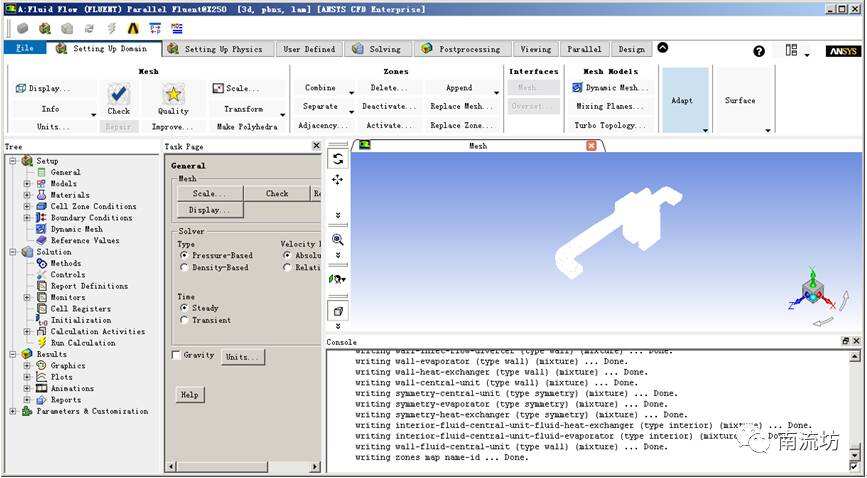
Task: Click the ANSYS logo button
Action: click(843, 51)
